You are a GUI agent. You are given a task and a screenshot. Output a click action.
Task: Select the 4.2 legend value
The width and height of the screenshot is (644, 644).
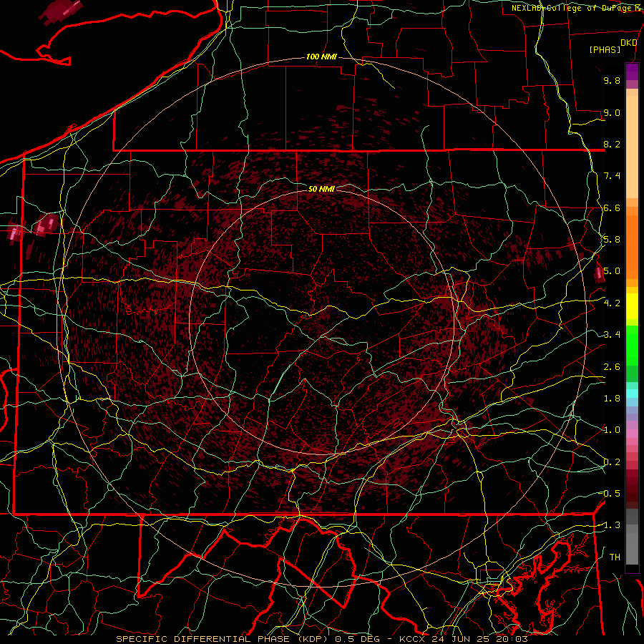(x=612, y=303)
